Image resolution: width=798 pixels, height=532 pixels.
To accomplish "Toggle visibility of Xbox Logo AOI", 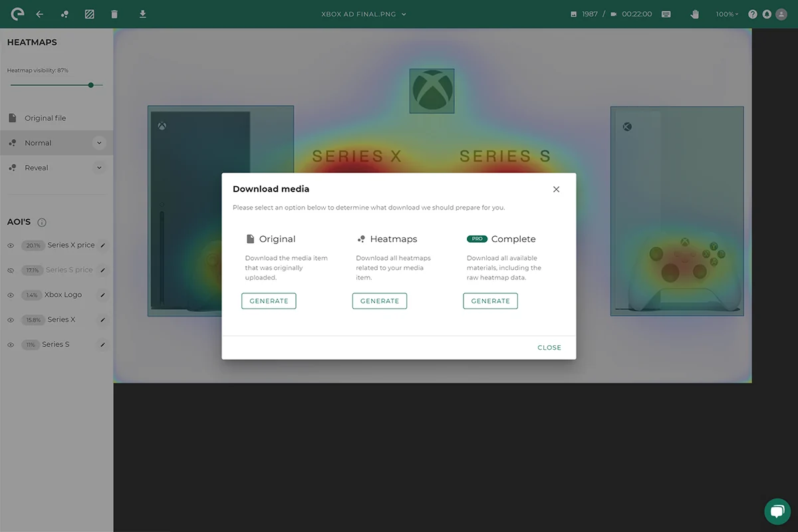I will pos(11,295).
